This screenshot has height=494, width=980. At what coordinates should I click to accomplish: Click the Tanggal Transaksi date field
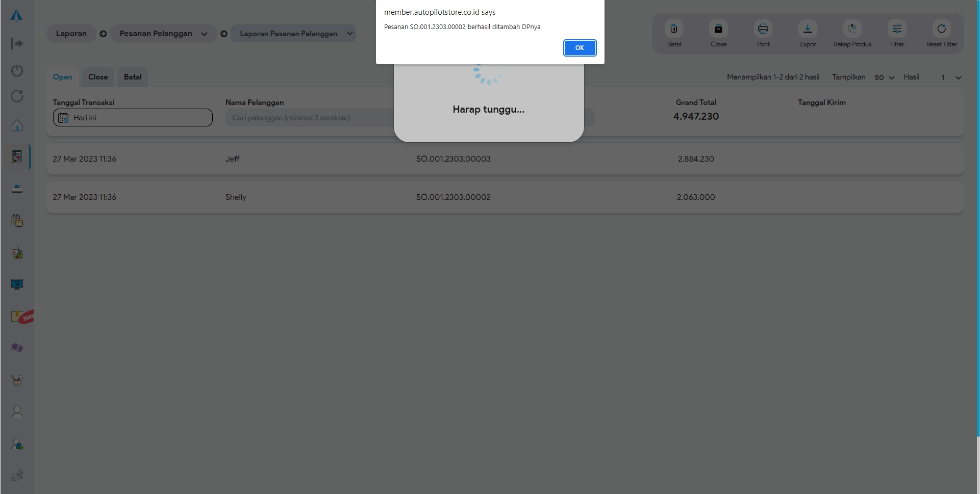(x=133, y=118)
